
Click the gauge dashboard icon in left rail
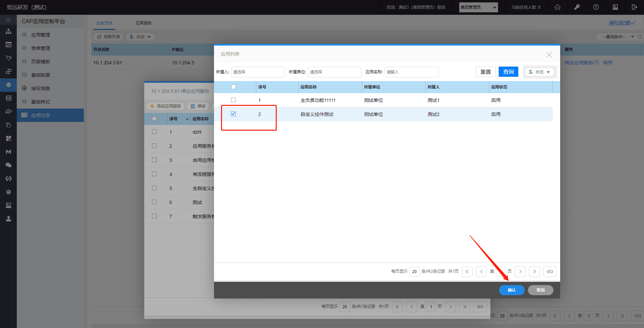pos(8,112)
